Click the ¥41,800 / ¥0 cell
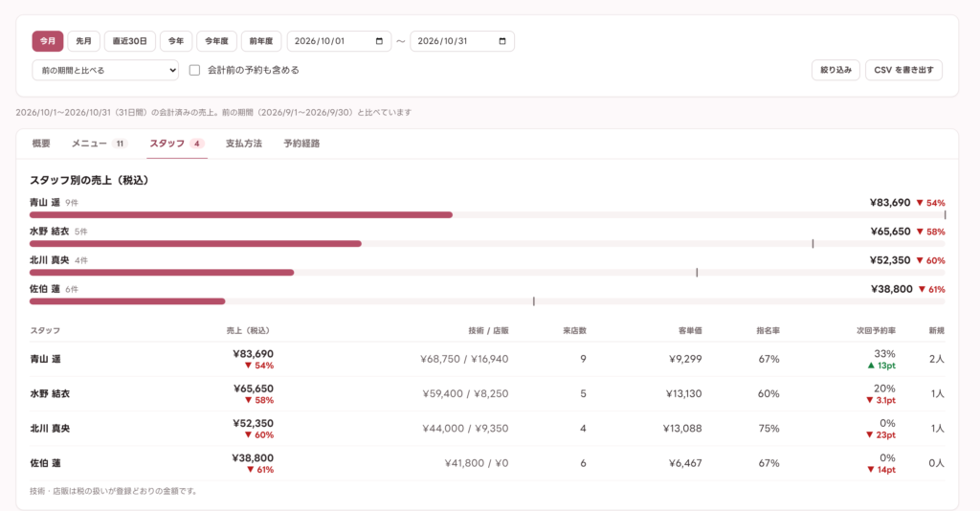The height and width of the screenshot is (511, 980). [x=477, y=463]
